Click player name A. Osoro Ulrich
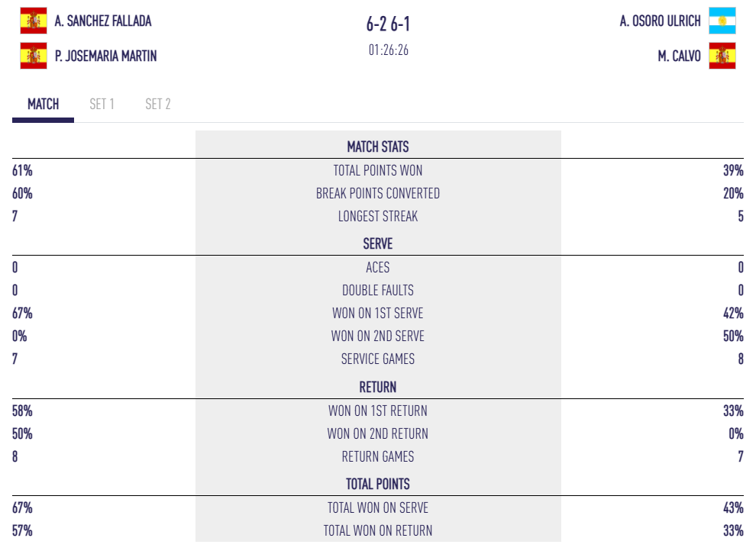Viewport: 756px width, 554px height. tap(660, 21)
